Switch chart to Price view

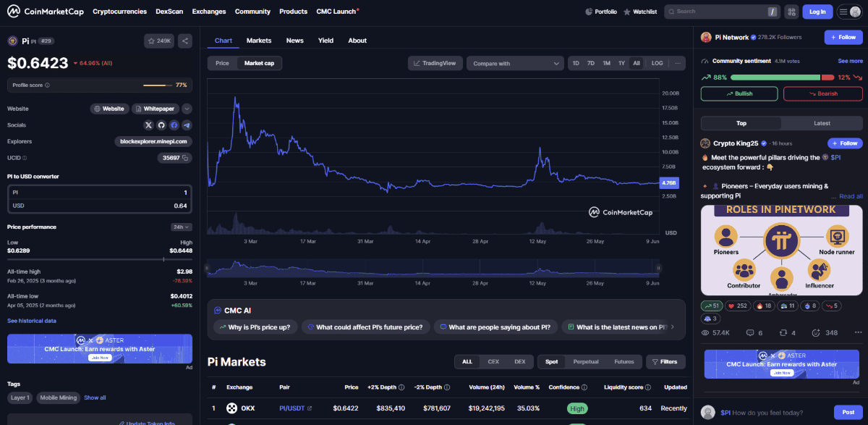(x=222, y=63)
